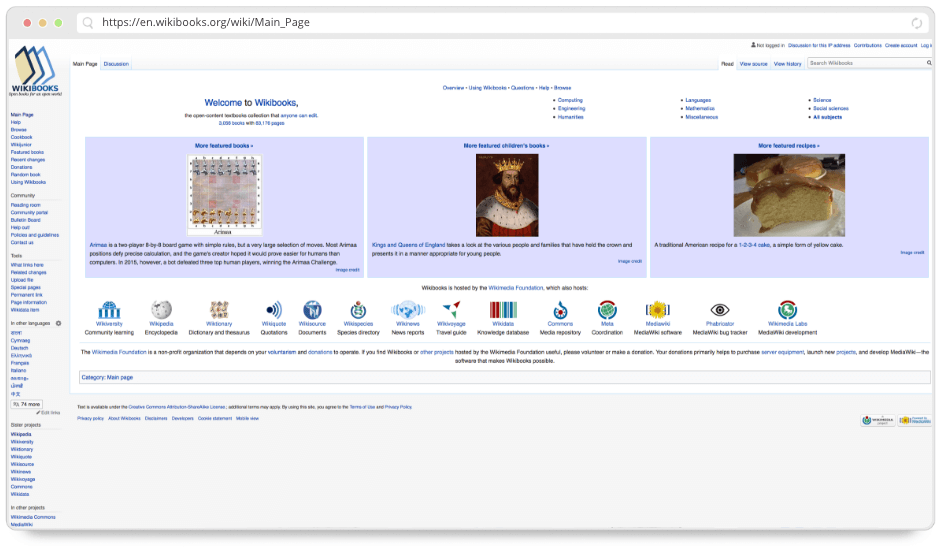Open the Wikisource iceberg icon
Image resolution: width=942 pixels, height=555 pixels.
pos(312,310)
